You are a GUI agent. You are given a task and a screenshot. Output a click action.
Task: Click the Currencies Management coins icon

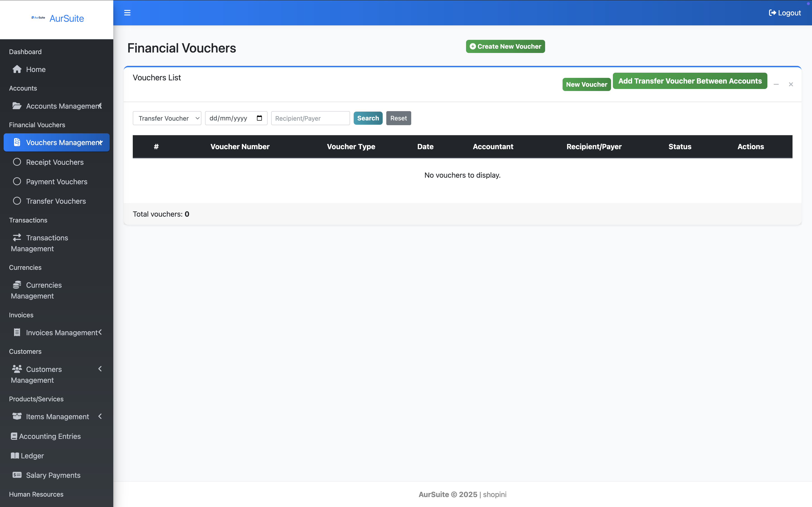[17, 285]
